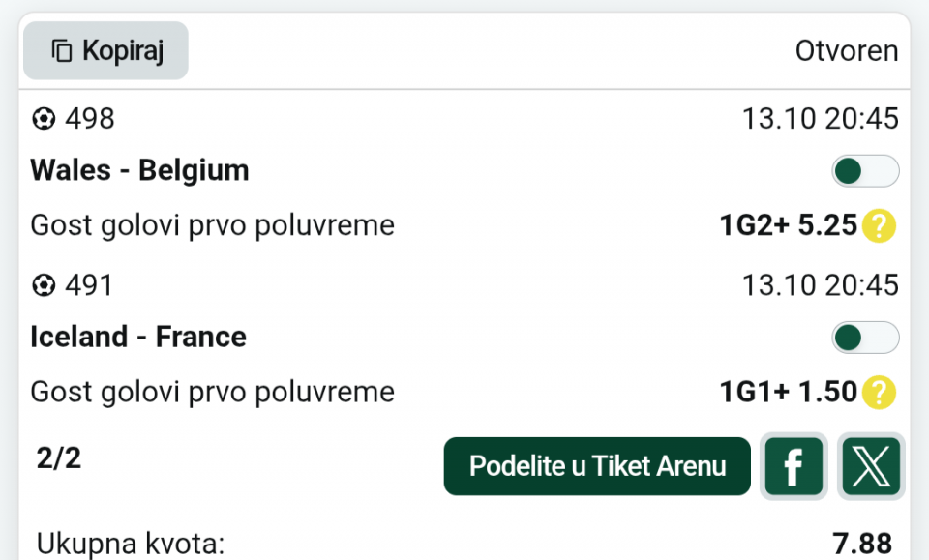The height and width of the screenshot is (560, 929).
Task: Toggle the Iceland - France switch
Action: coord(865,338)
